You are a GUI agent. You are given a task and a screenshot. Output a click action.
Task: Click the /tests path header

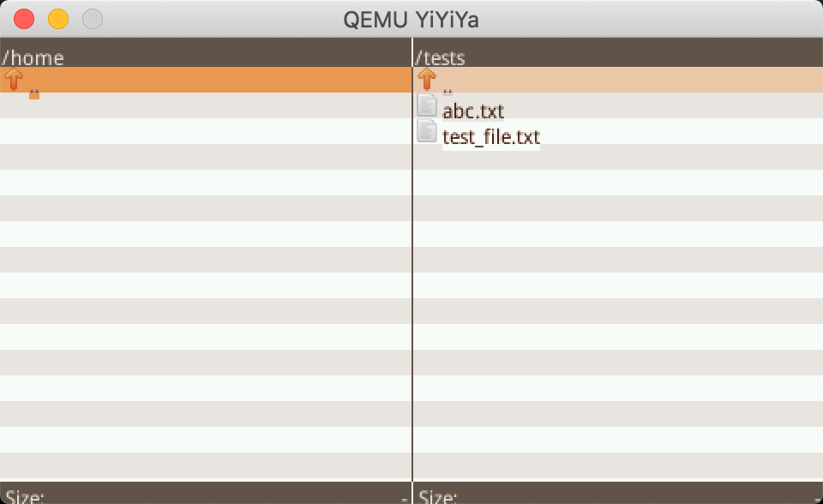pyautogui.click(x=440, y=57)
